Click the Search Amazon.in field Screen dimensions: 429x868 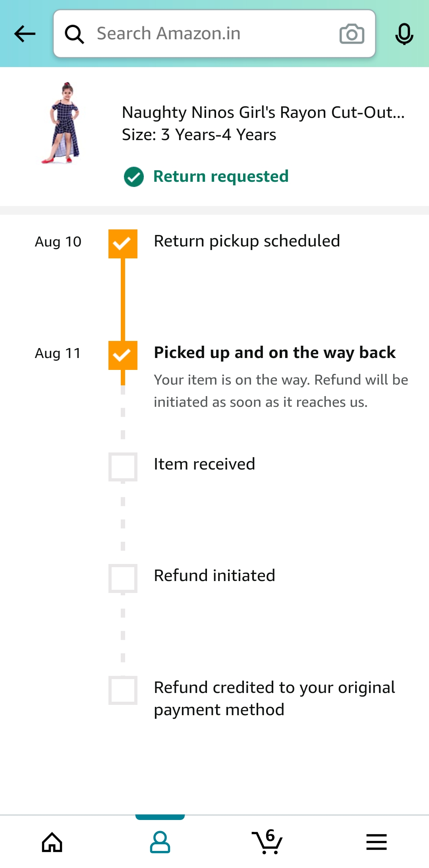pos(211,34)
